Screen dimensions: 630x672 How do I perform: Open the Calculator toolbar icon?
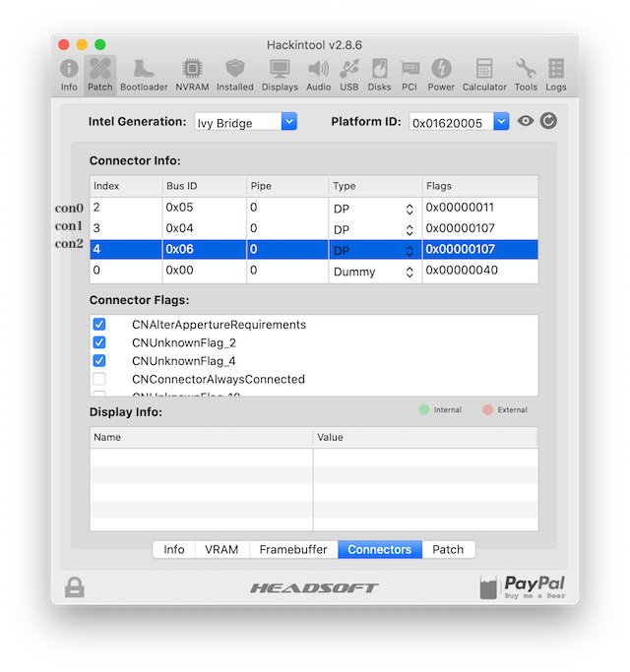tap(484, 75)
